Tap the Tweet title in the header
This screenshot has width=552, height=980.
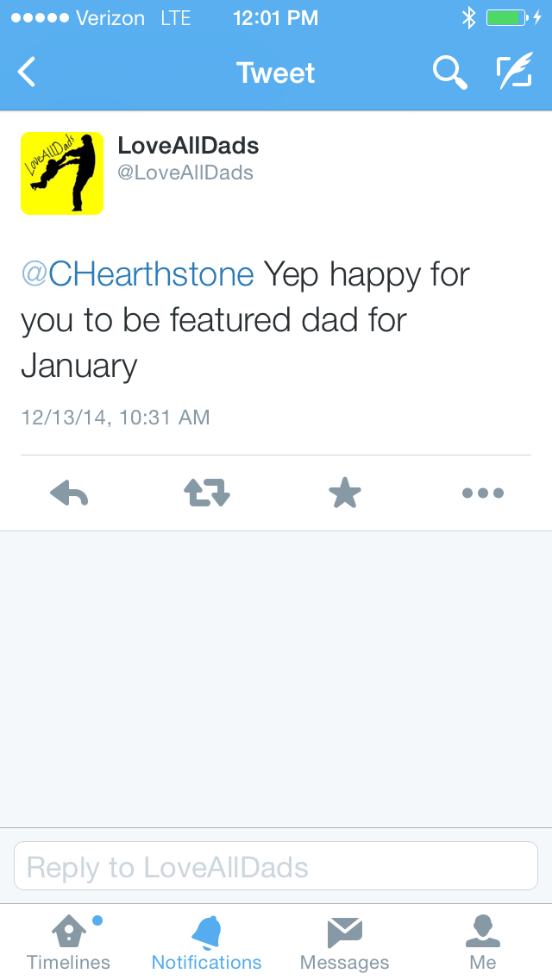276,72
